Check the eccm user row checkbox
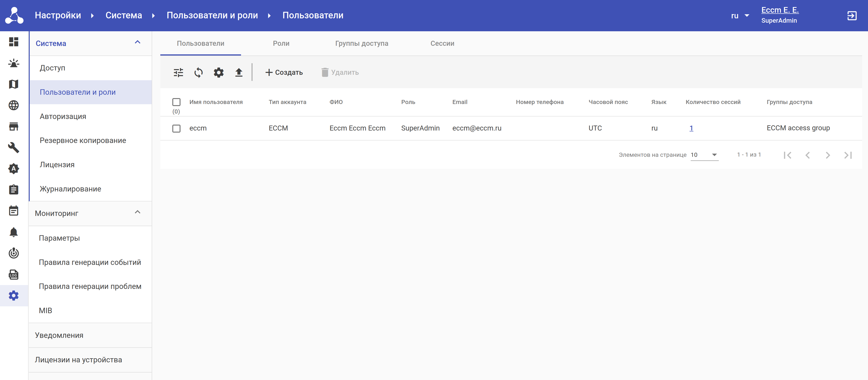The height and width of the screenshot is (380, 868). point(176,128)
